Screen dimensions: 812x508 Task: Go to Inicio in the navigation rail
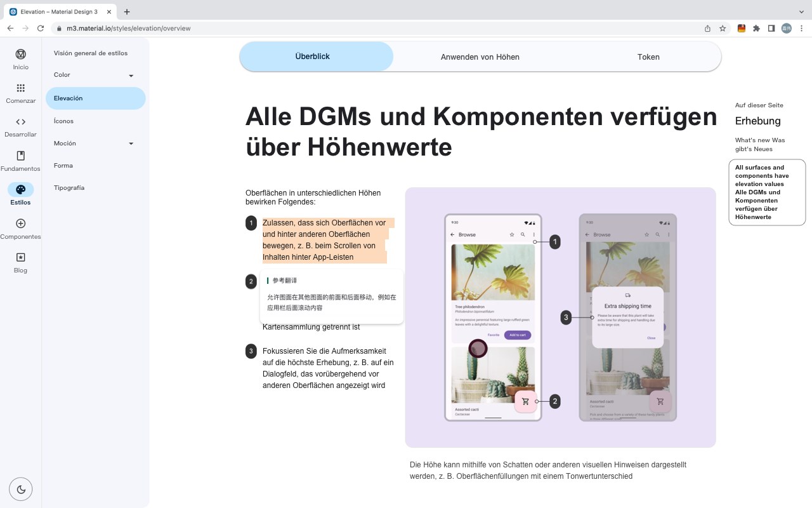(x=20, y=58)
